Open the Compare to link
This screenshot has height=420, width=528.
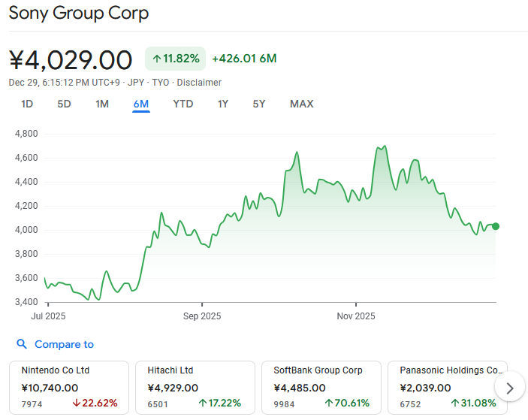(x=64, y=344)
